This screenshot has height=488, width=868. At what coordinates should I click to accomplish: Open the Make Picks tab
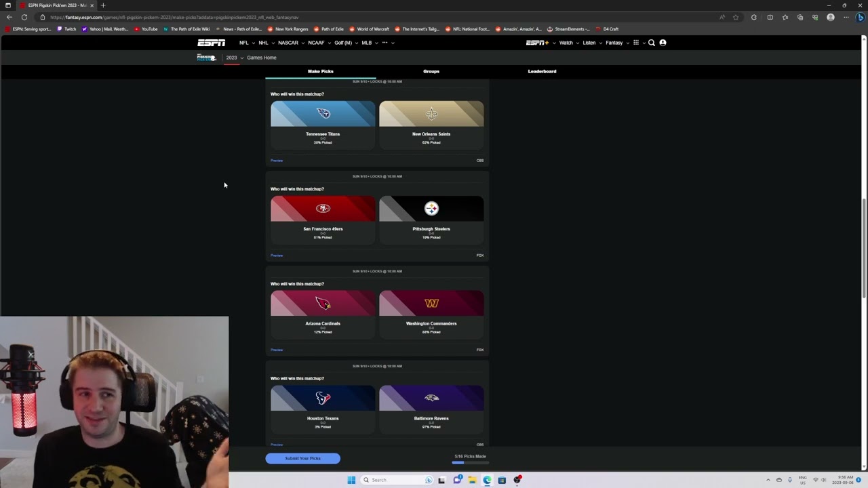[x=321, y=71]
